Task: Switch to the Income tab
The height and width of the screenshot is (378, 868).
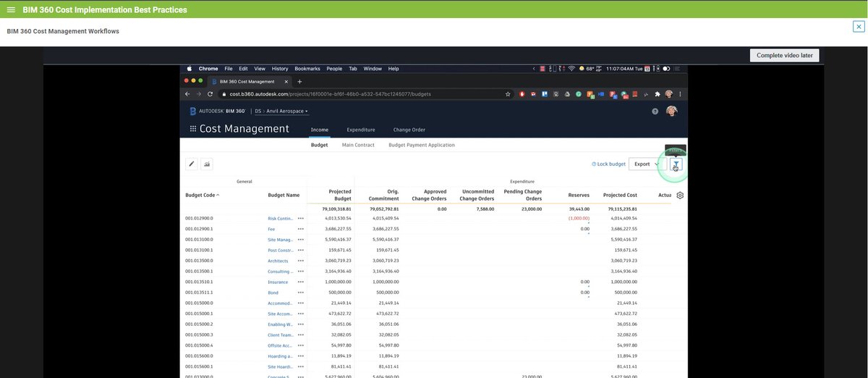Action: tap(320, 130)
